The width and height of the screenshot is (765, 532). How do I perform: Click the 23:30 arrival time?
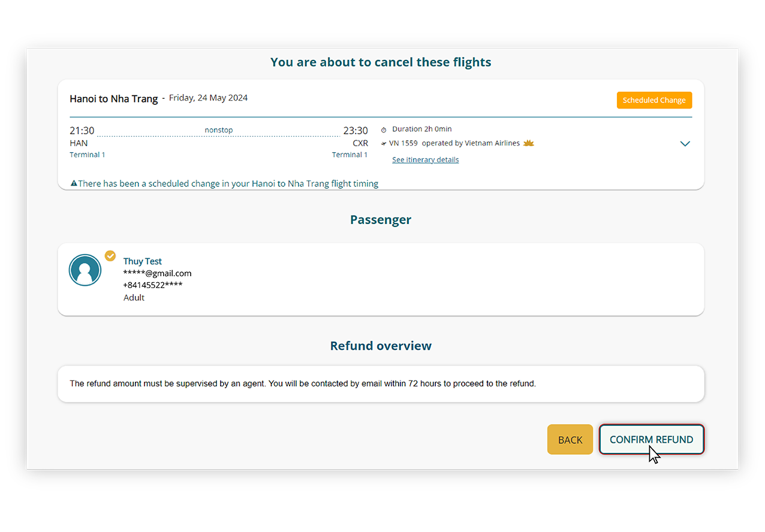coord(356,131)
